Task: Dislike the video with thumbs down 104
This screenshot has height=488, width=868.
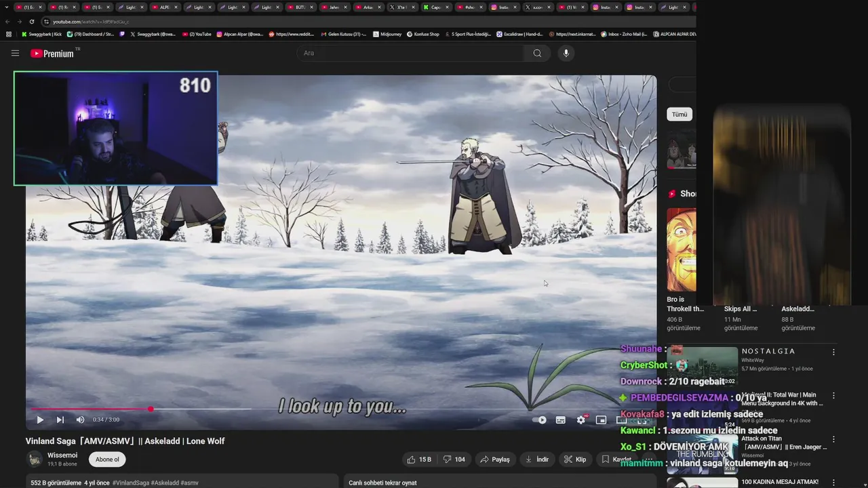Action: click(x=454, y=459)
